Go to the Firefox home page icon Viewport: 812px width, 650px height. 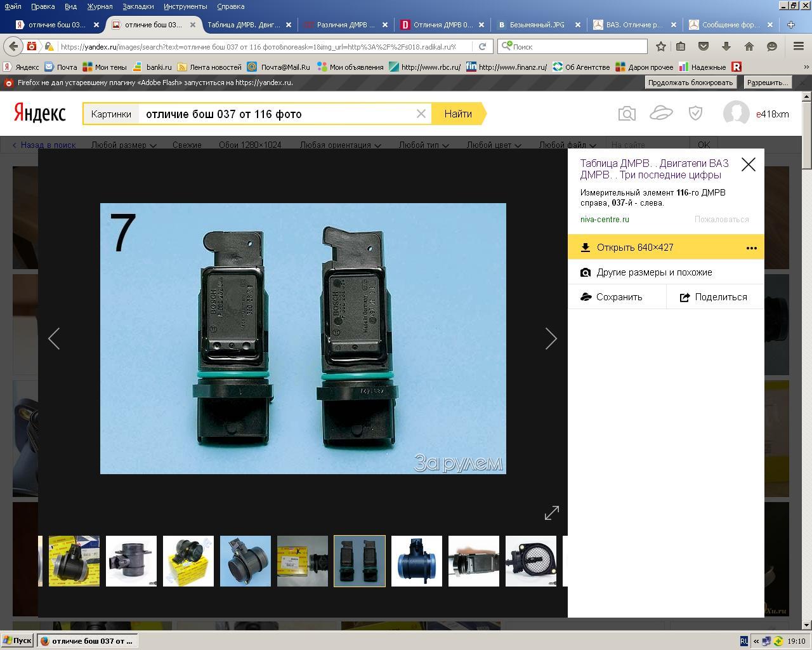(749, 46)
